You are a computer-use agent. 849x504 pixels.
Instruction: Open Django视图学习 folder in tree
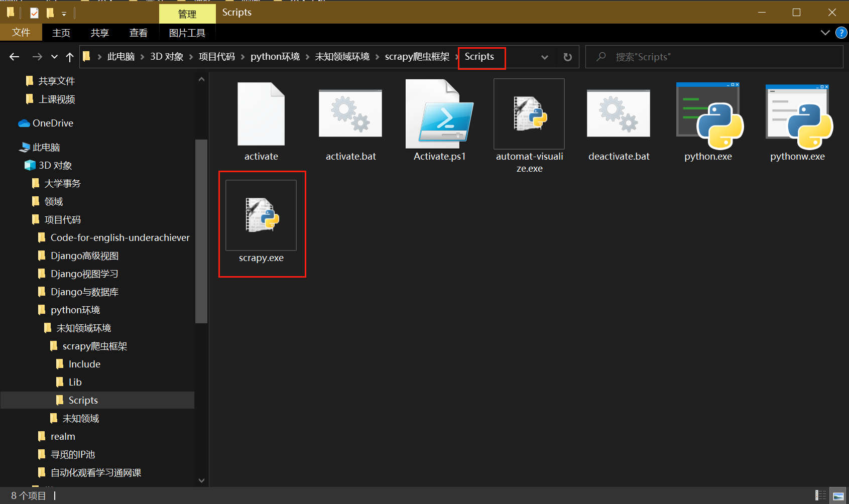click(84, 274)
